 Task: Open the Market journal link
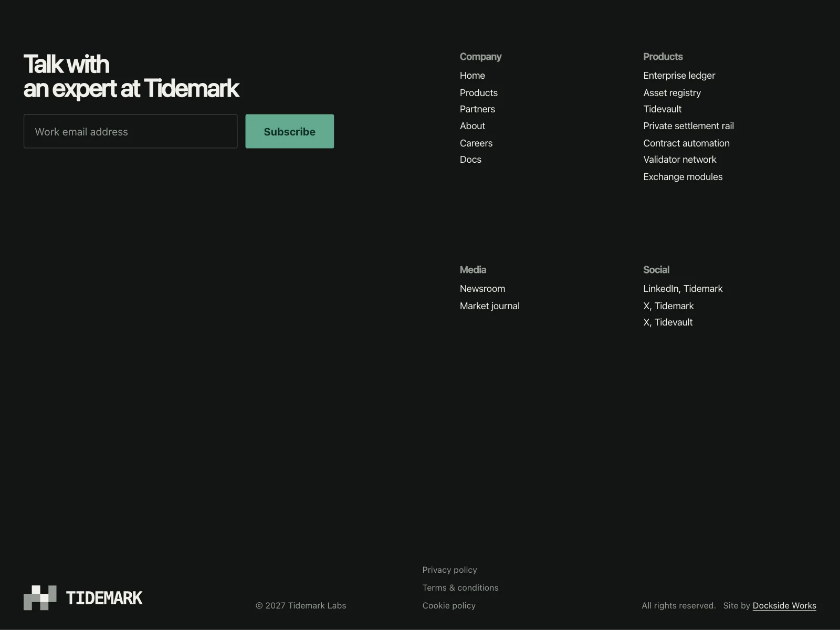[x=490, y=306]
